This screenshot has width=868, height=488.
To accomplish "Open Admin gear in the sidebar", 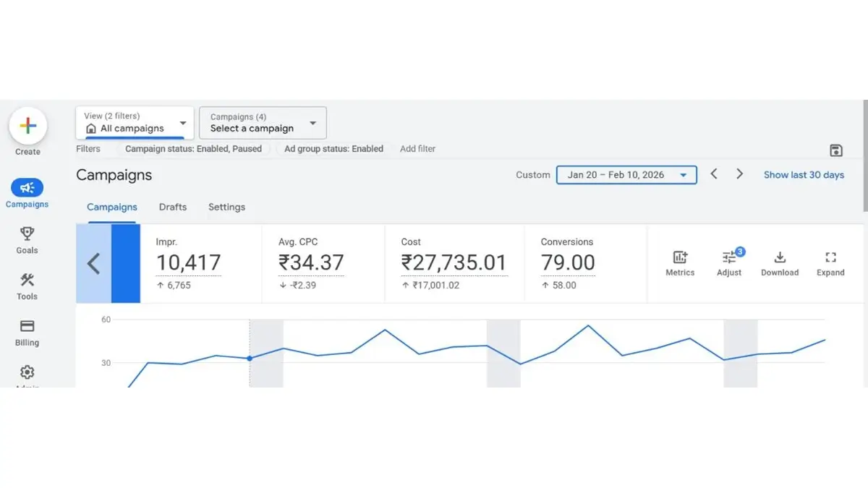I will 27,372.
